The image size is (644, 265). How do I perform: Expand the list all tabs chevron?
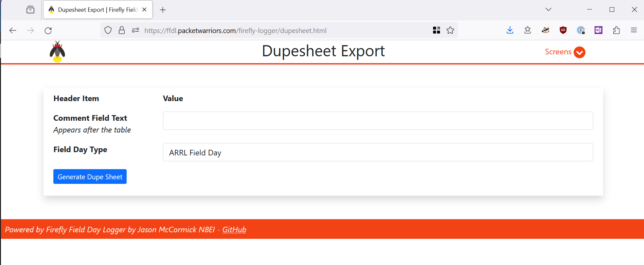(548, 9)
